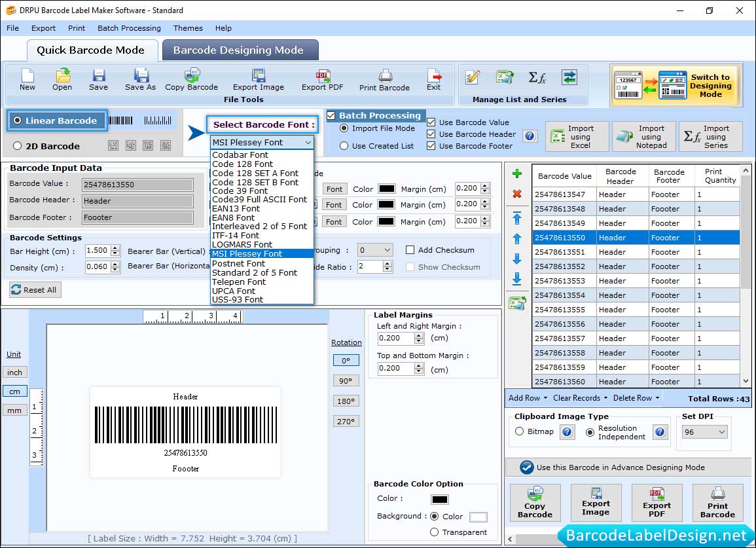Click the Reset All button
Screen dimensions: 756x548
coord(35,290)
